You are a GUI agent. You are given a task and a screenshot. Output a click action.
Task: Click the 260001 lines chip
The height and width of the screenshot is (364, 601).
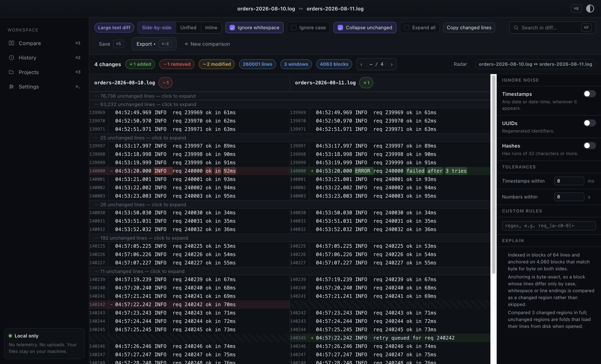[257, 64]
